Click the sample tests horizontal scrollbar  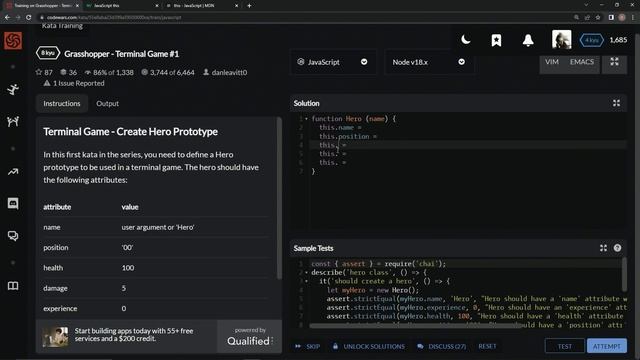tap(416, 326)
